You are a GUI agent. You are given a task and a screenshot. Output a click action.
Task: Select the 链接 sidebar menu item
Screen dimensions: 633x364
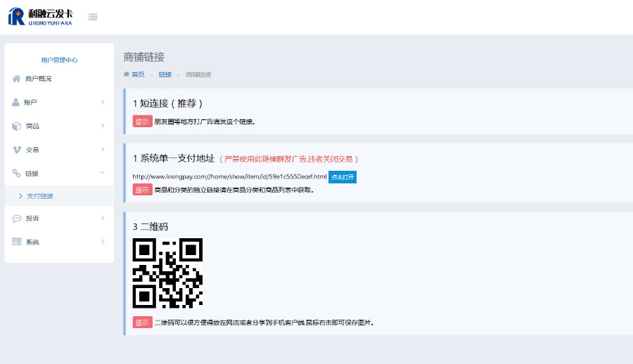[x=59, y=173]
